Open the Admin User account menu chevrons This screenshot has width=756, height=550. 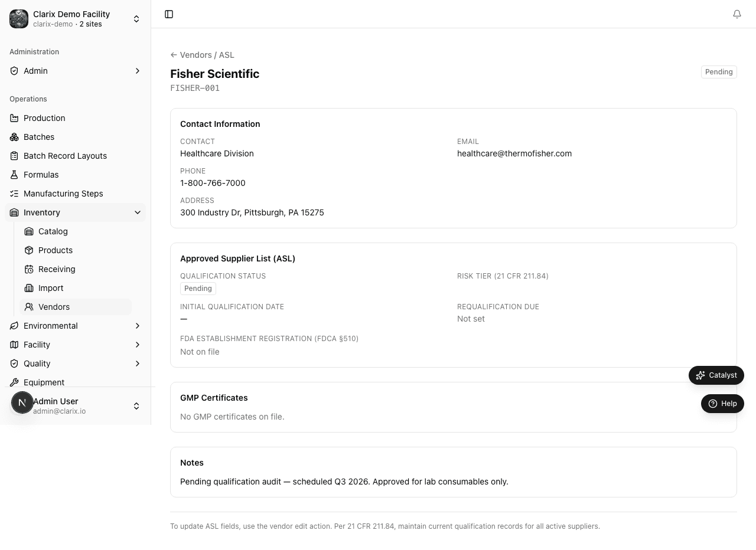pyautogui.click(x=136, y=406)
